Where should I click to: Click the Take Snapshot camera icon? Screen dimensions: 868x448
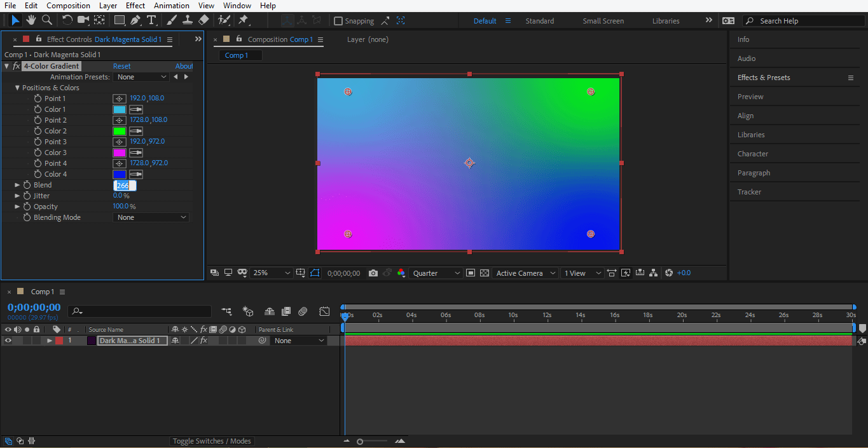(x=373, y=273)
